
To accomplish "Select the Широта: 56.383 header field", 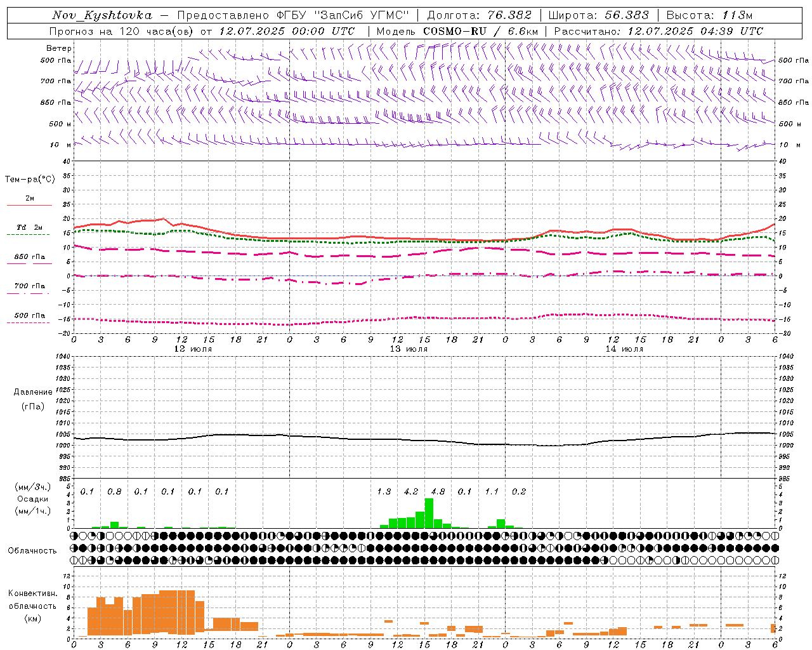I will [x=598, y=15].
